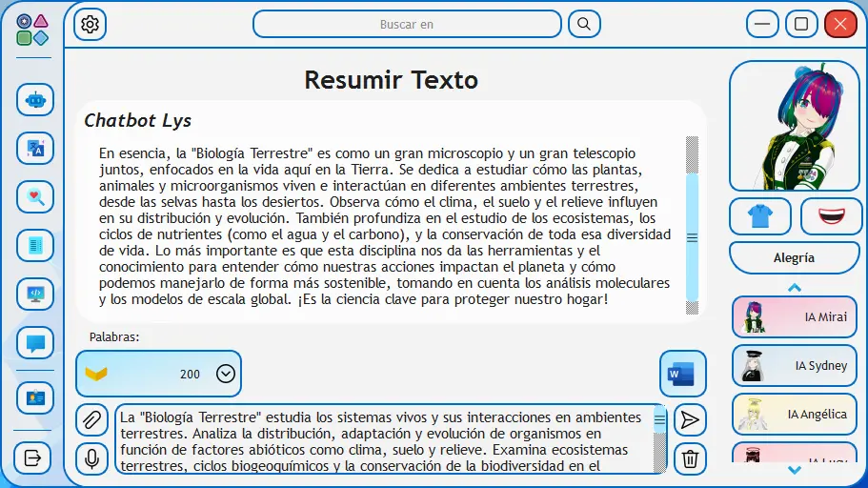Send the text with the arrow button

(690, 420)
